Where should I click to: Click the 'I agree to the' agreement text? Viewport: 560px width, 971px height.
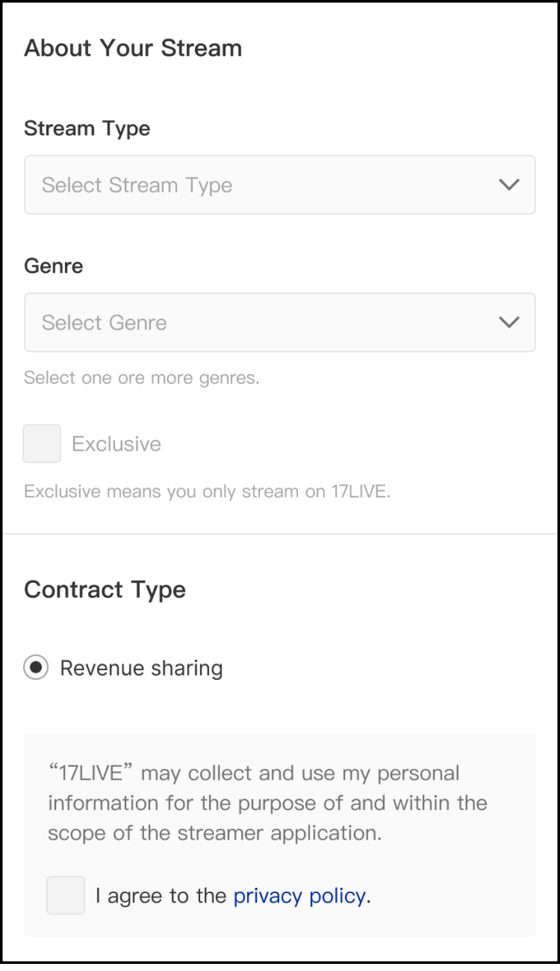pyautogui.click(x=161, y=895)
